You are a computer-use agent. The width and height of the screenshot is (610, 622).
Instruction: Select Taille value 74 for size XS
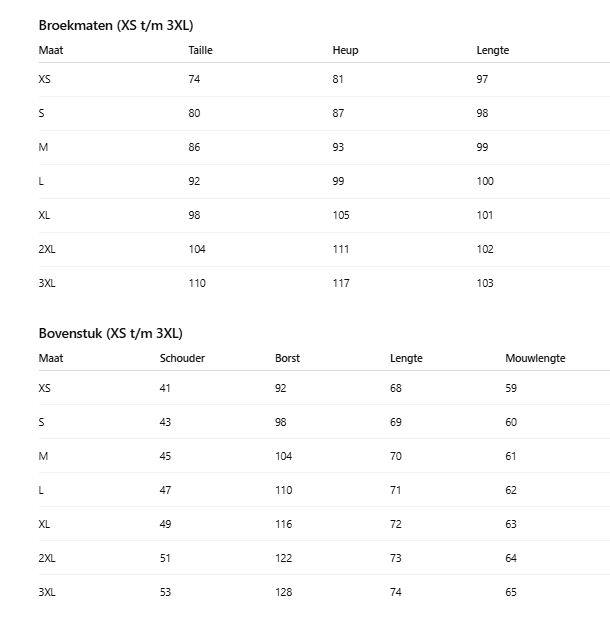coord(194,79)
